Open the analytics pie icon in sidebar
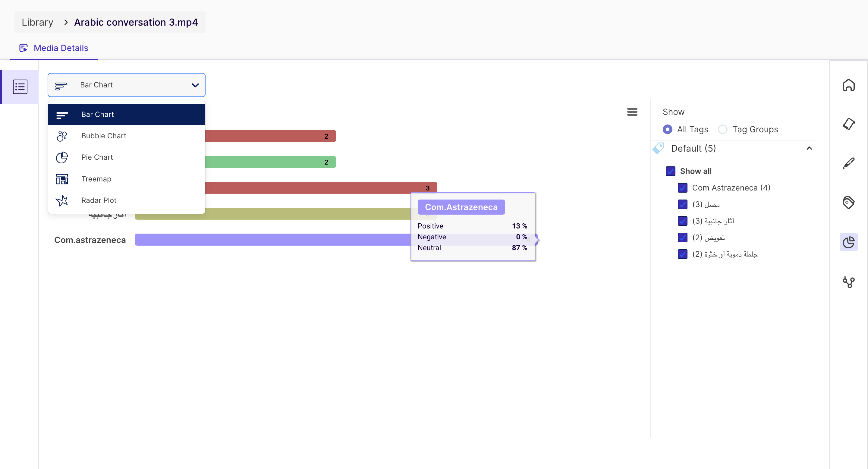The height and width of the screenshot is (469, 868). 848,242
